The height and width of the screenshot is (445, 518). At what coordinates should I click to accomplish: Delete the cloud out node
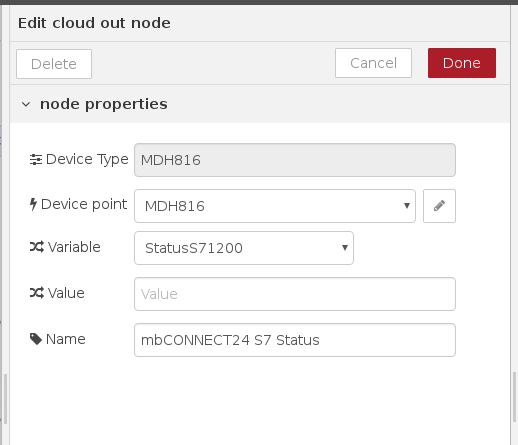click(x=54, y=64)
